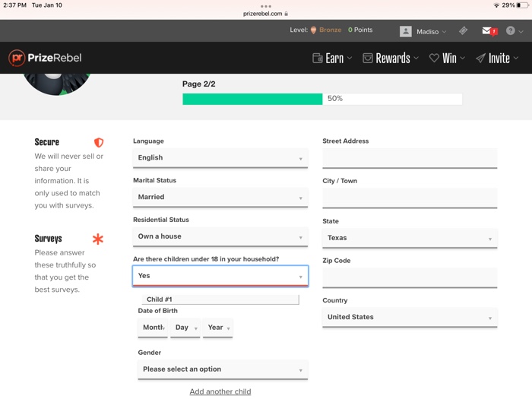
Task: Tap the battery status indicator
Action: (522, 5)
